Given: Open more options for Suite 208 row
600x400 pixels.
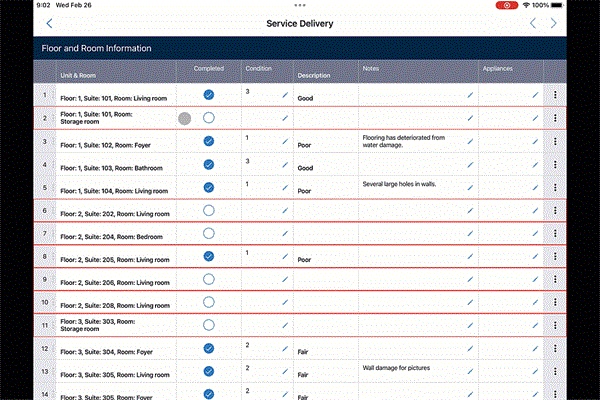Looking at the screenshot, I should point(555,302).
